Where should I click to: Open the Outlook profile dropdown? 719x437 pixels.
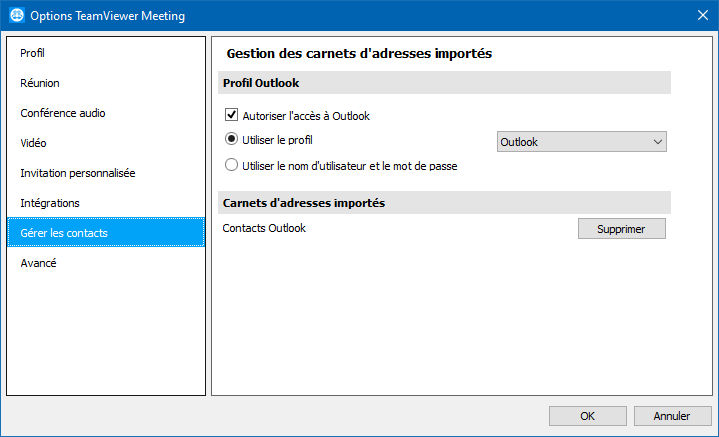[x=581, y=142]
